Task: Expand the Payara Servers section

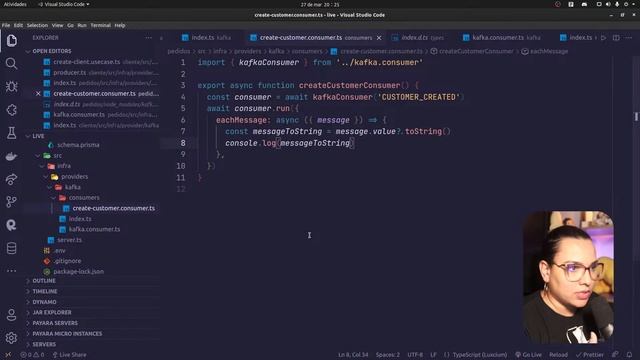Action: coord(55,323)
